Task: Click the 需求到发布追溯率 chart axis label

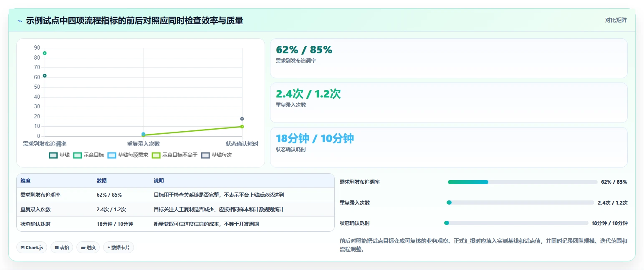Action: coord(45,144)
